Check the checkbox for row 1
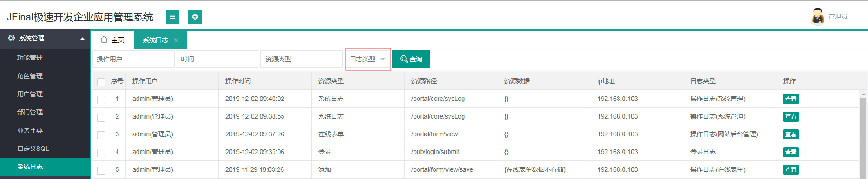868x179 pixels. pos(101,99)
